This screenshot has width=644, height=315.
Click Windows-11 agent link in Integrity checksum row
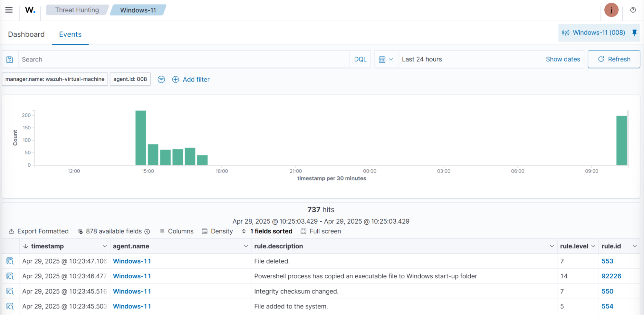click(x=132, y=291)
